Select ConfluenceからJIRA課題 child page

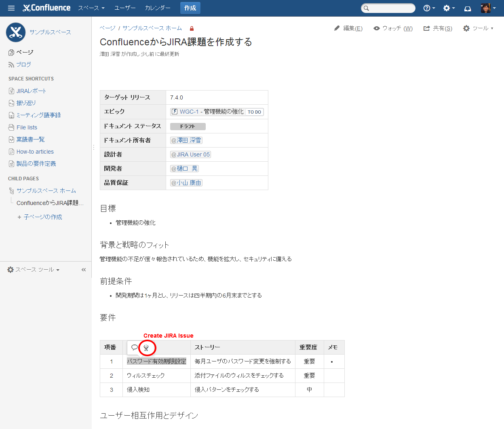pyautogui.click(x=50, y=203)
